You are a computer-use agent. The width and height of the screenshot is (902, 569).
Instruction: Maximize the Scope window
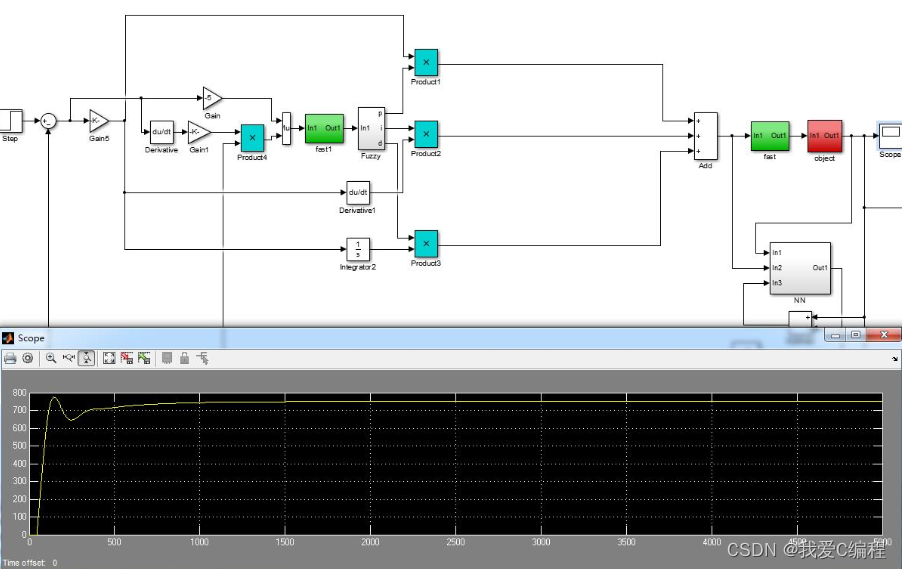856,336
